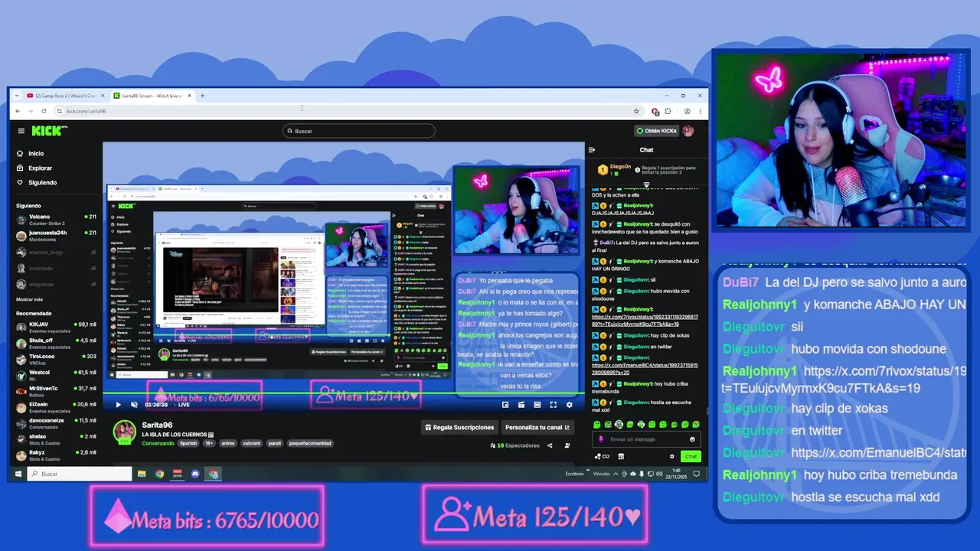This screenshot has width=980, height=551.
Task: Open the Kick hamburger sidebar menu
Action: click(x=21, y=131)
